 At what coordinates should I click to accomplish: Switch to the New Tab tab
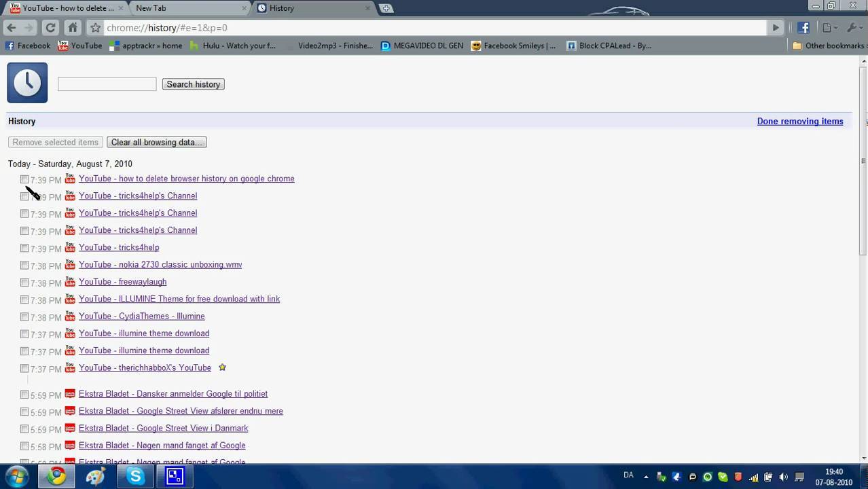151,8
